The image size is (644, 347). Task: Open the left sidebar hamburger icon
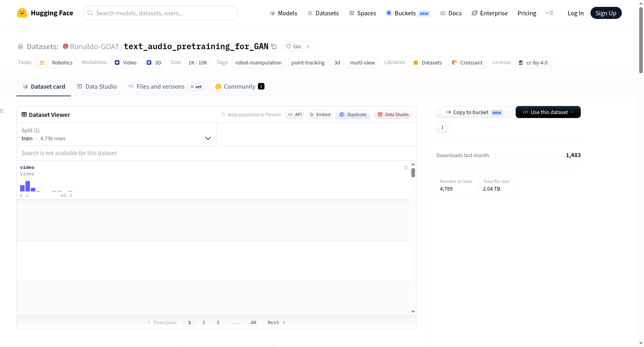tap(2, 111)
